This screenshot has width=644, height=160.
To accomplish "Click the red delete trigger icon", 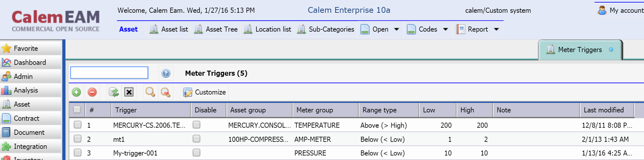I will [92, 92].
